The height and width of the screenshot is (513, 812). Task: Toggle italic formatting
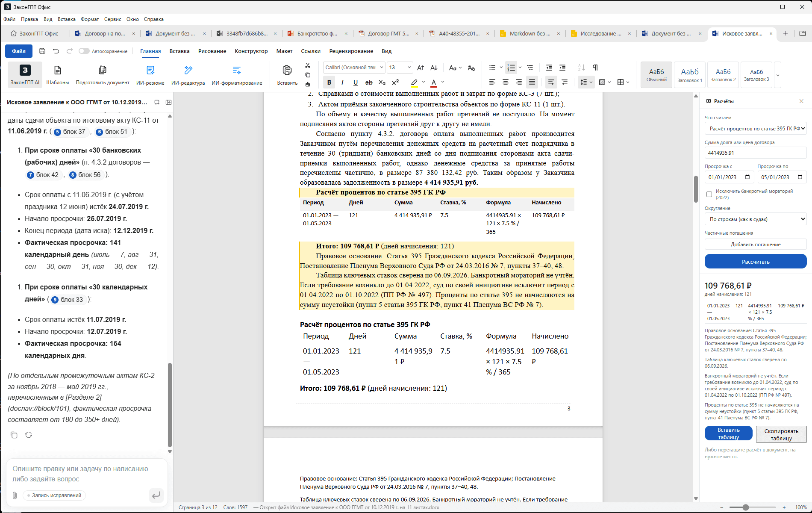[342, 82]
